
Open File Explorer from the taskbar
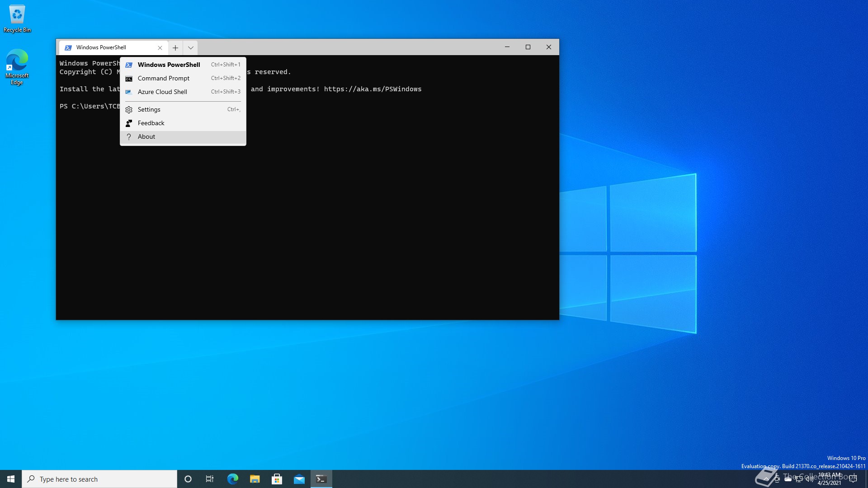pyautogui.click(x=255, y=479)
